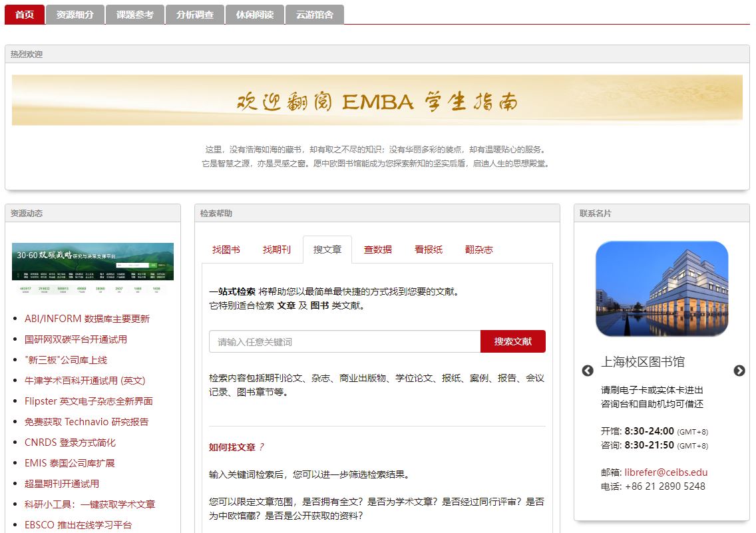This screenshot has height=533, width=756.
Task: Open 免费获取 Technavio 研究报告 link
Action: tap(87, 422)
